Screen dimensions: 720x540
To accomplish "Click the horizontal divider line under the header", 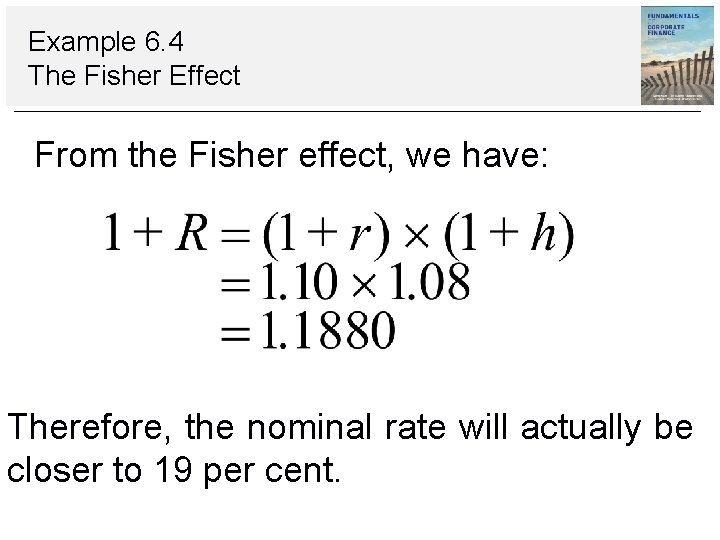I will point(360,110).
